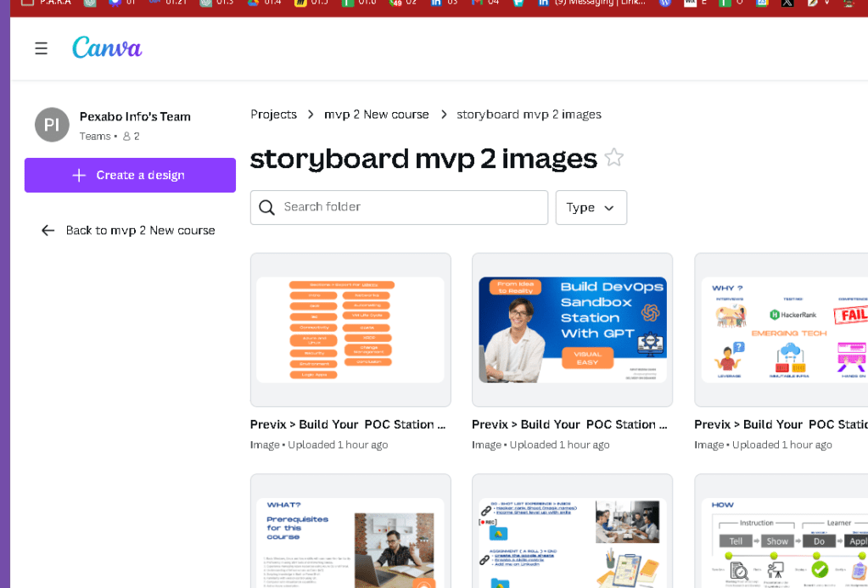
Task: Open the mvp 2 New course breadcrumb
Action: point(377,115)
